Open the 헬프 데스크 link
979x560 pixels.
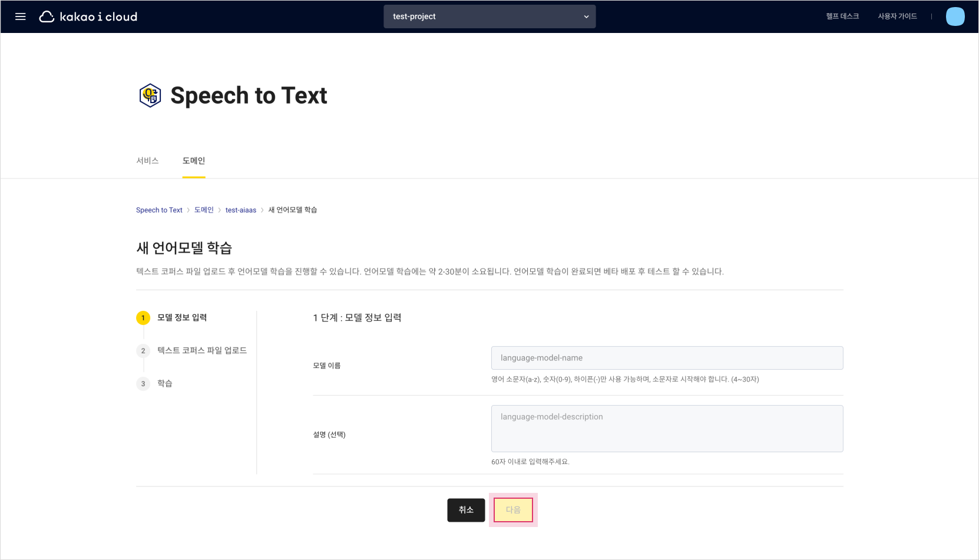point(842,16)
